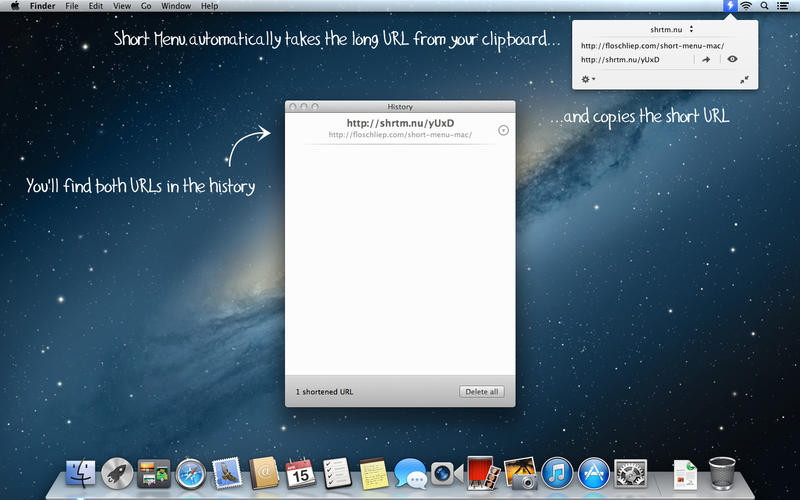Click the Short Menu lightning bolt menu bar icon
This screenshot has height=500, width=800.
(x=730, y=6)
